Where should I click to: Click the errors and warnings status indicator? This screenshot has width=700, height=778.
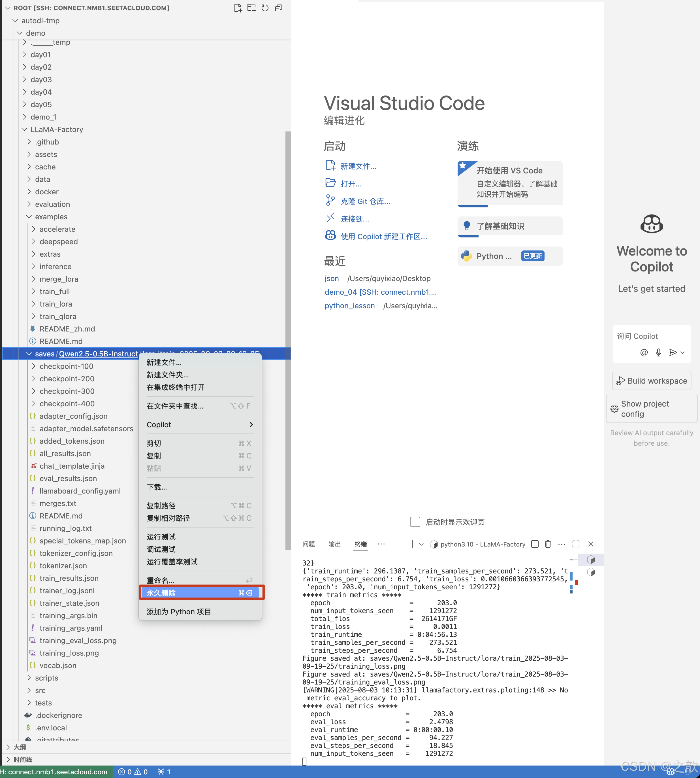click(133, 772)
